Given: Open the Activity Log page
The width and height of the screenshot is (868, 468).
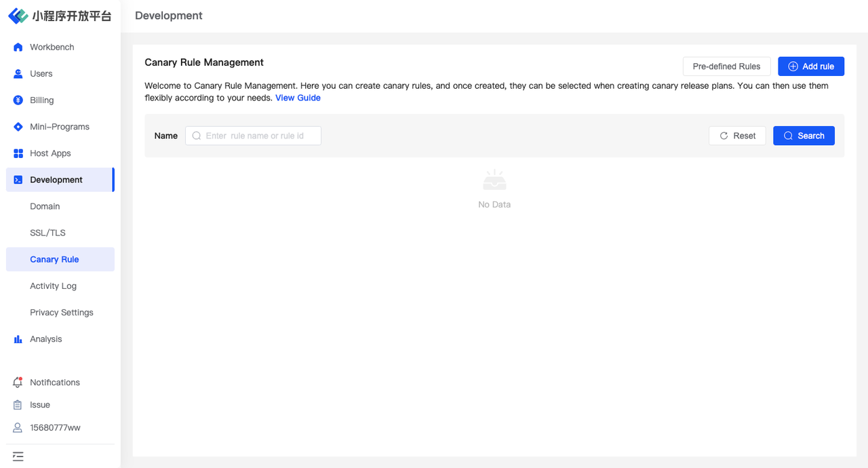Looking at the screenshot, I should point(53,286).
